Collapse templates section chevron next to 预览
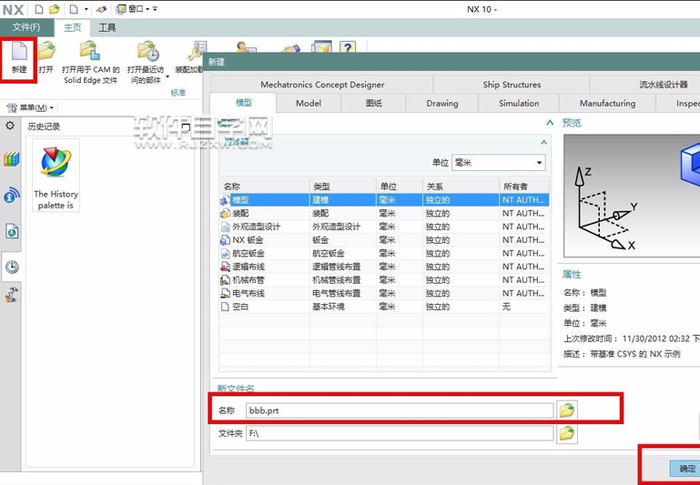Image resolution: width=700 pixels, height=485 pixels. 550,122
